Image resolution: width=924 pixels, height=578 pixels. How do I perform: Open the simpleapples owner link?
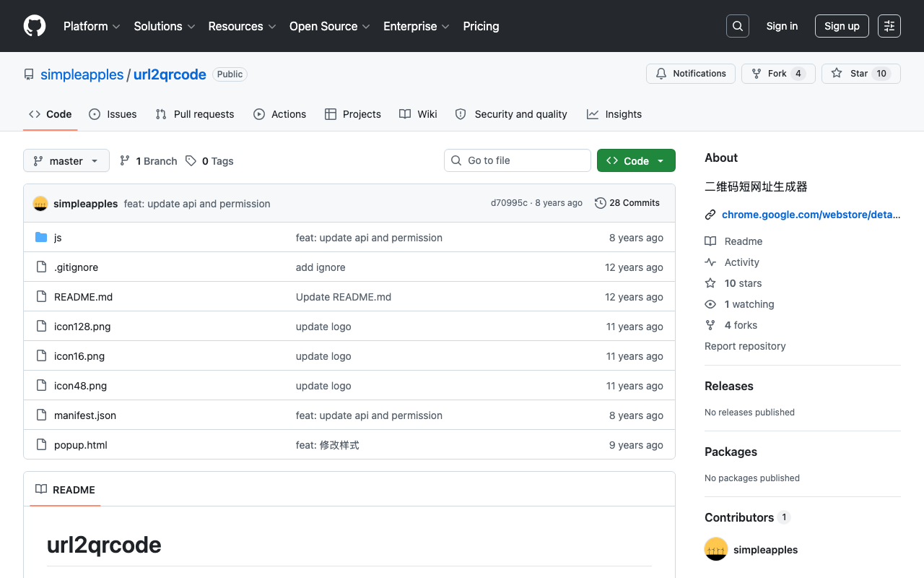coord(82,74)
